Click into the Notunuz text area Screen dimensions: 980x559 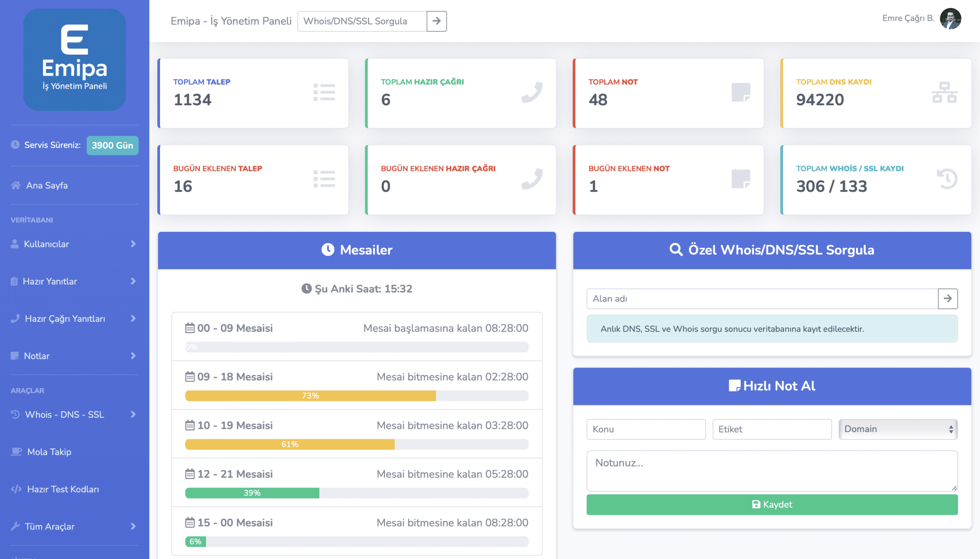[771, 471]
